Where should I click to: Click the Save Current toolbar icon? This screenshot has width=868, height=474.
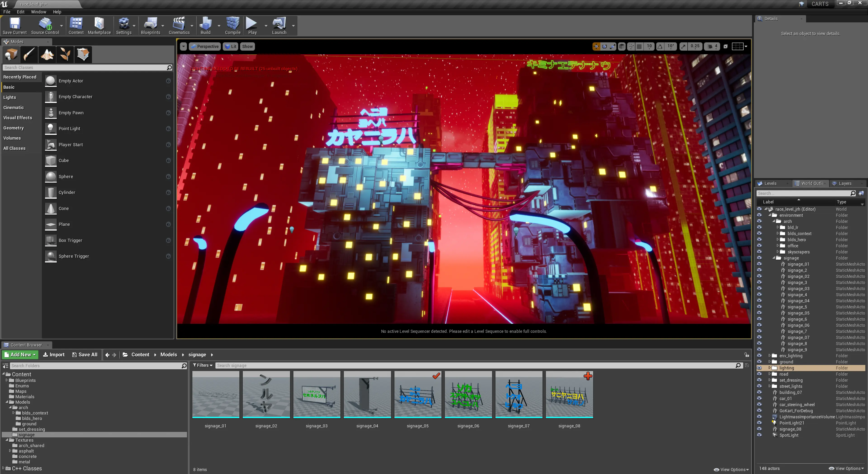coord(14,24)
